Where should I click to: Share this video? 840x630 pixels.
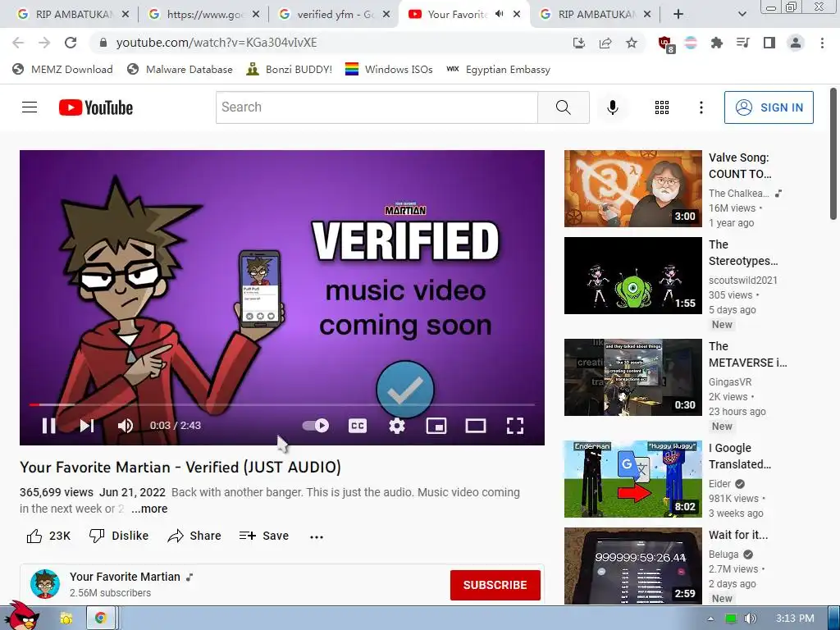pos(194,536)
